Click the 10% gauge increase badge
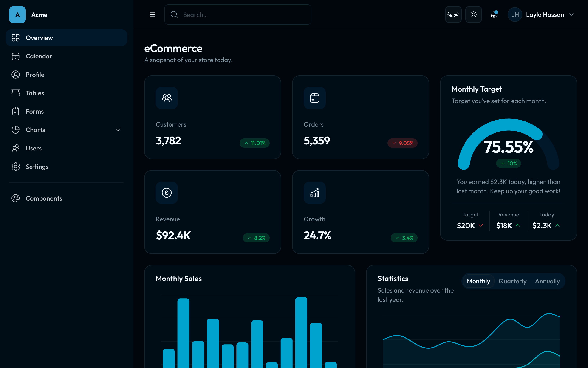 508,164
